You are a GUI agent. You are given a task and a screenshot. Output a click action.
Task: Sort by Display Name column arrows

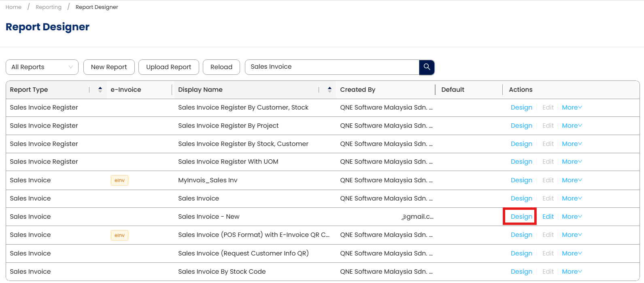[329, 90]
